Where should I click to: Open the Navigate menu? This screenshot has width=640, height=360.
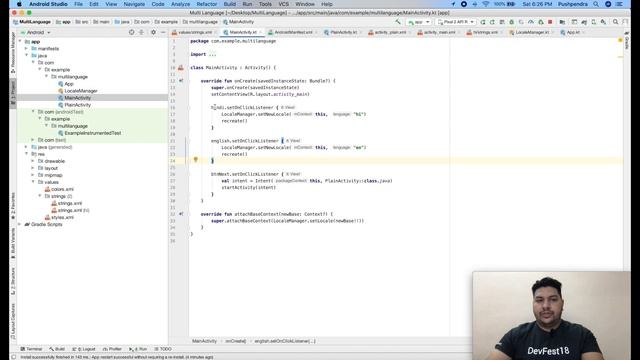point(134,4)
